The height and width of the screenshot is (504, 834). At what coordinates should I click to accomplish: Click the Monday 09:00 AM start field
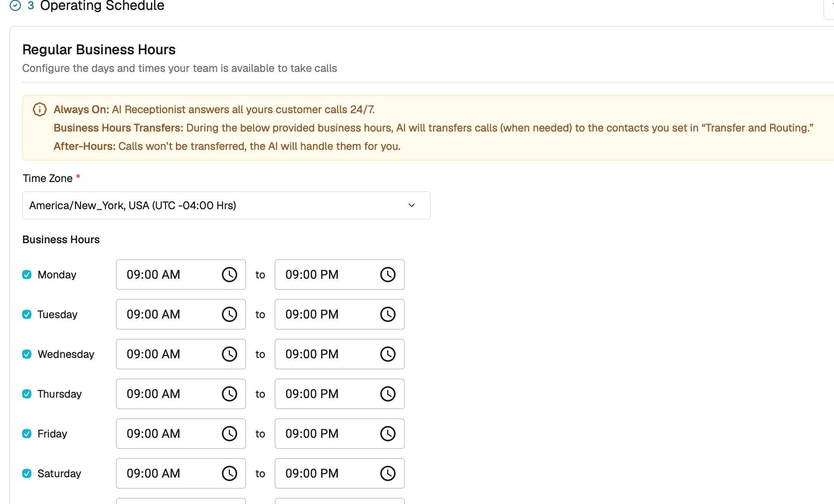click(181, 275)
